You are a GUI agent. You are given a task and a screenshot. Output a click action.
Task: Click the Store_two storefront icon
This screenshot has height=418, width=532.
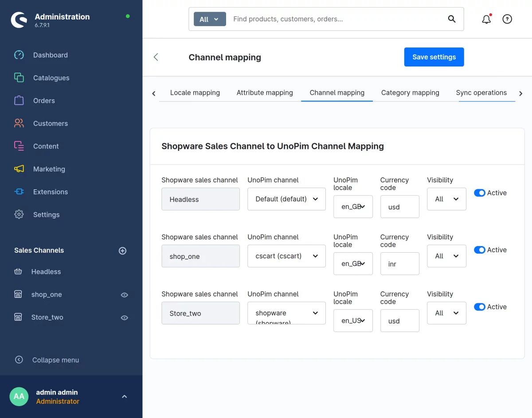tap(18, 317)
